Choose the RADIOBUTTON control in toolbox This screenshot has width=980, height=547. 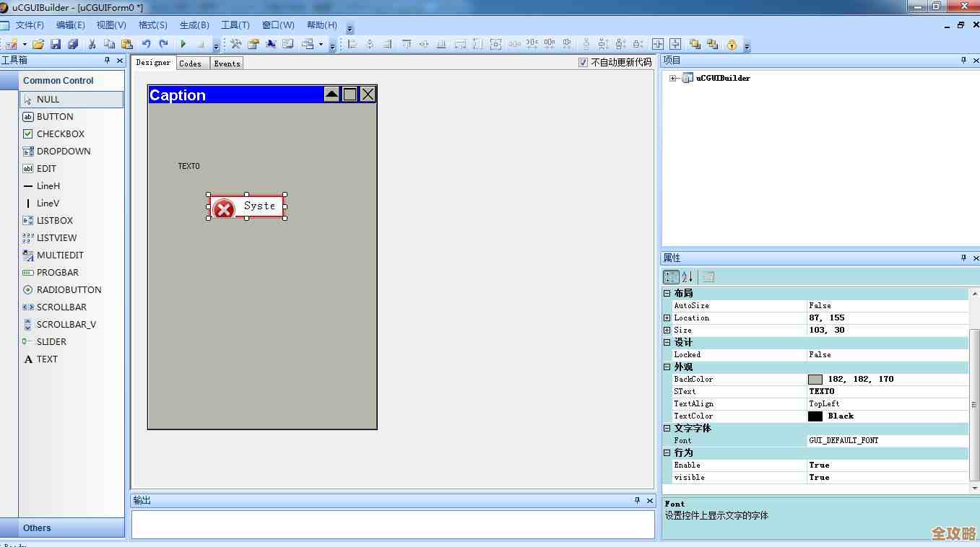point(69,289)
